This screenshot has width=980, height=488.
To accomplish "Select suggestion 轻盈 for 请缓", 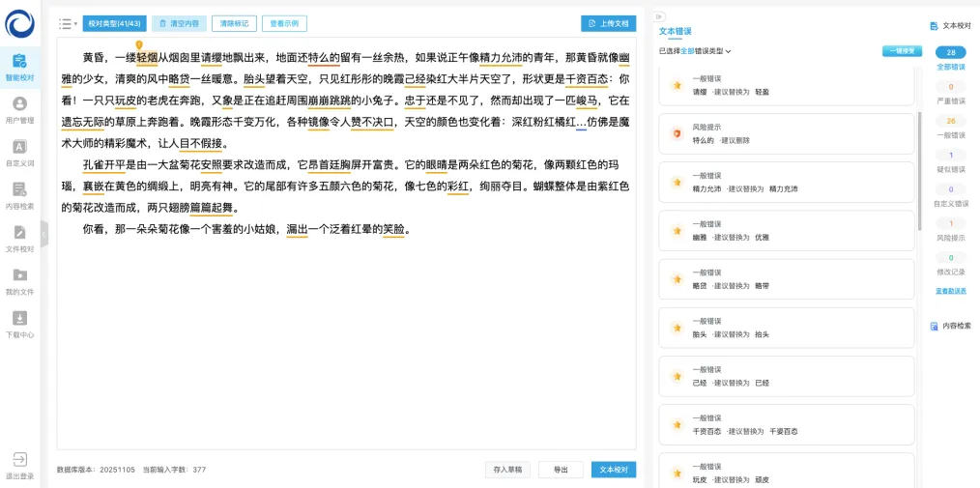I will click(762, 92).
